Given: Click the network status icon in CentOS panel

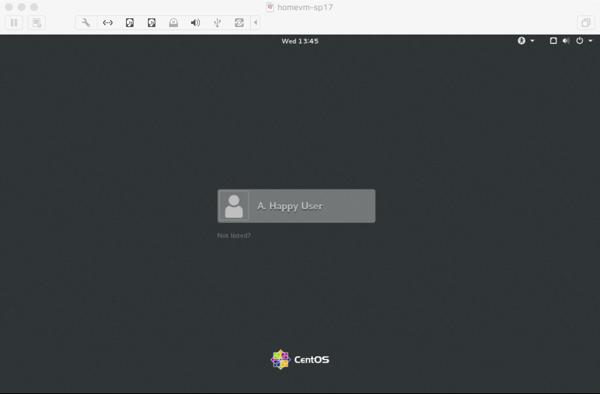Looking at the screenshot, I should (553, 41).
